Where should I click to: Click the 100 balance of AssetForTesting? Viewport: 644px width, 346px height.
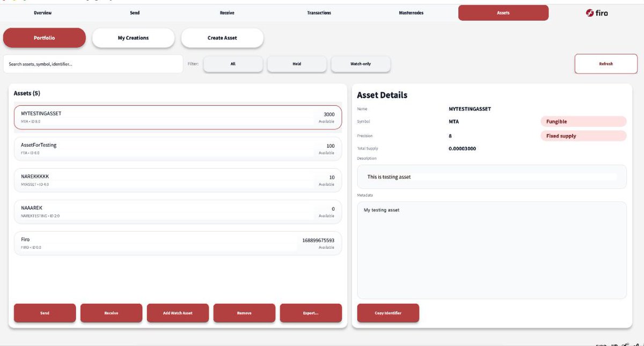[330, 146]
